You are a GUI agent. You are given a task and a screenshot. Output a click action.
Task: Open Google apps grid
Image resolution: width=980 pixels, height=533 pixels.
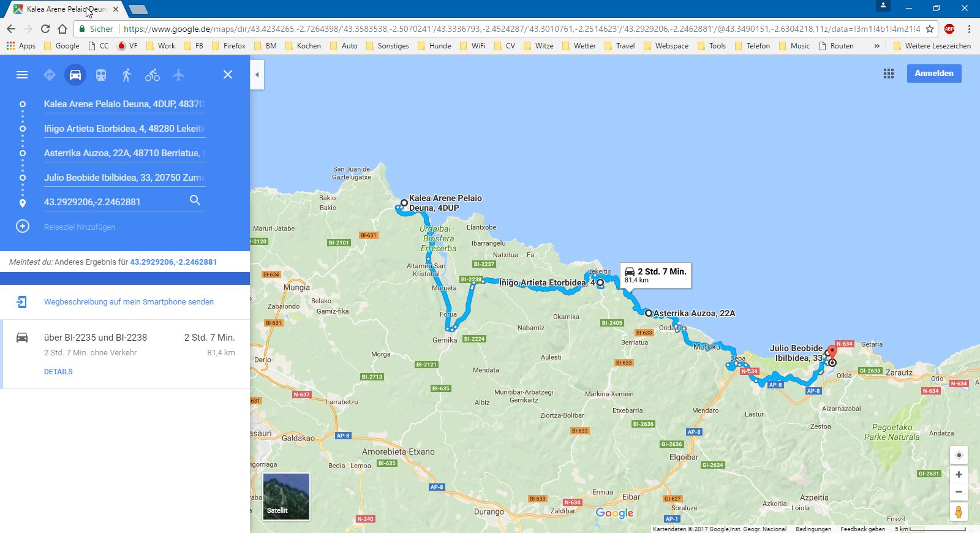(889, 74)
